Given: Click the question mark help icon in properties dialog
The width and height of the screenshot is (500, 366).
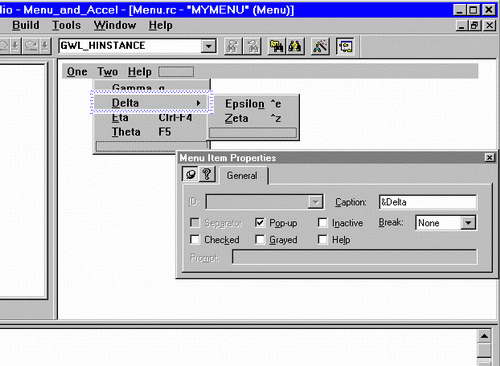Looking at the screenshot, I should [x=207, y=174].
